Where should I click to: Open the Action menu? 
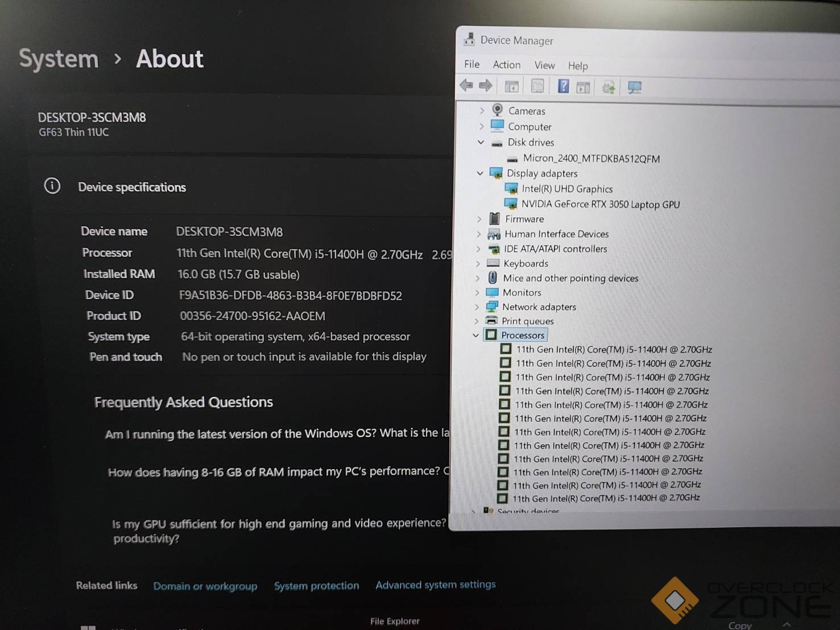506,65
